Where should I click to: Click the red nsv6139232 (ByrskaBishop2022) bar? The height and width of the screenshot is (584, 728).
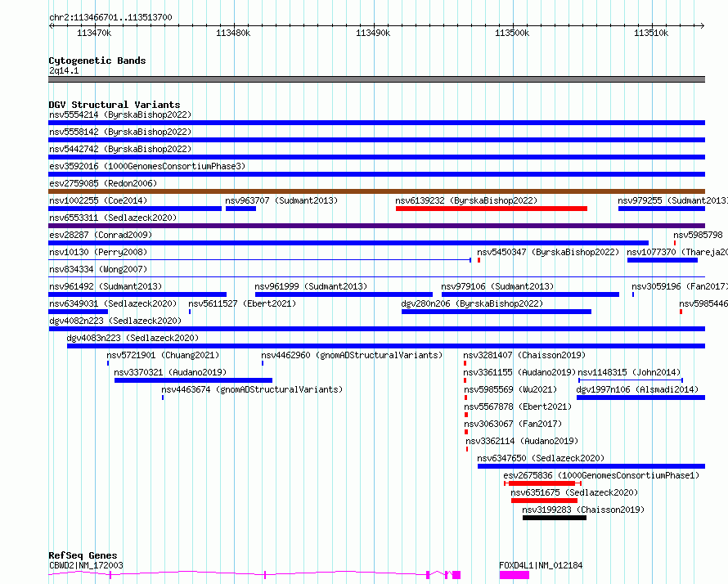(x=492, y=209)
